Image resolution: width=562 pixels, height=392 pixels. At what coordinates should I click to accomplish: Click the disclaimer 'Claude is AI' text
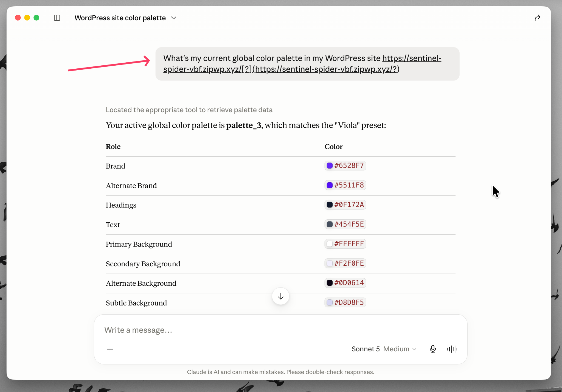tap(280, 372)
